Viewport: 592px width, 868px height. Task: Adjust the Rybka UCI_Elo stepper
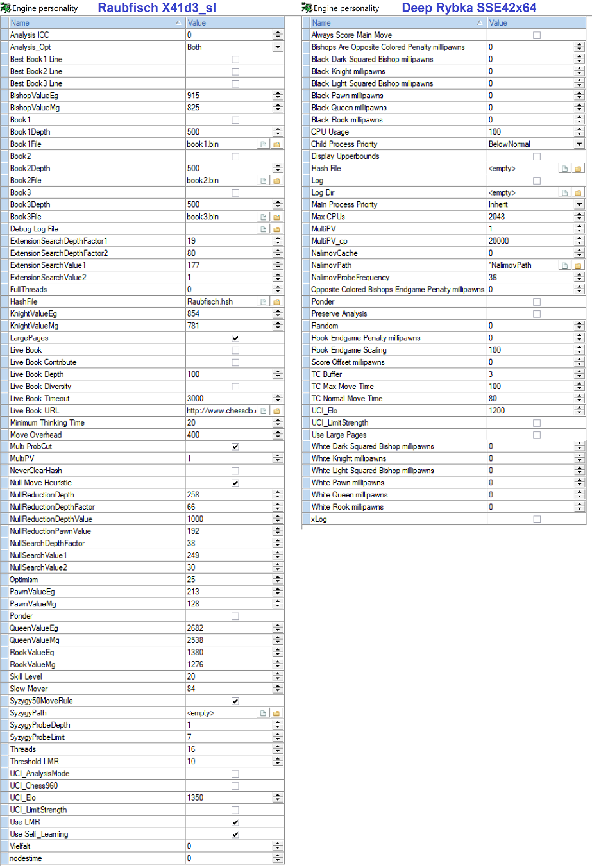[x=580, y=411]
